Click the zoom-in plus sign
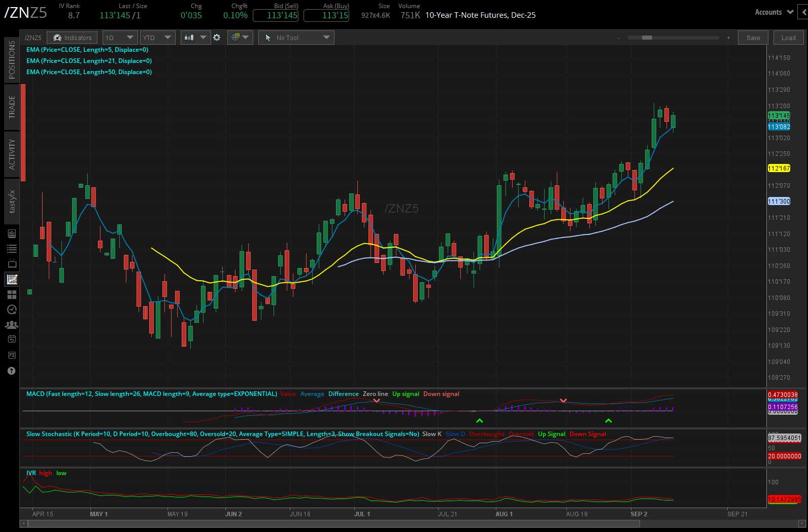808x532 pixels. pos(728,38)
